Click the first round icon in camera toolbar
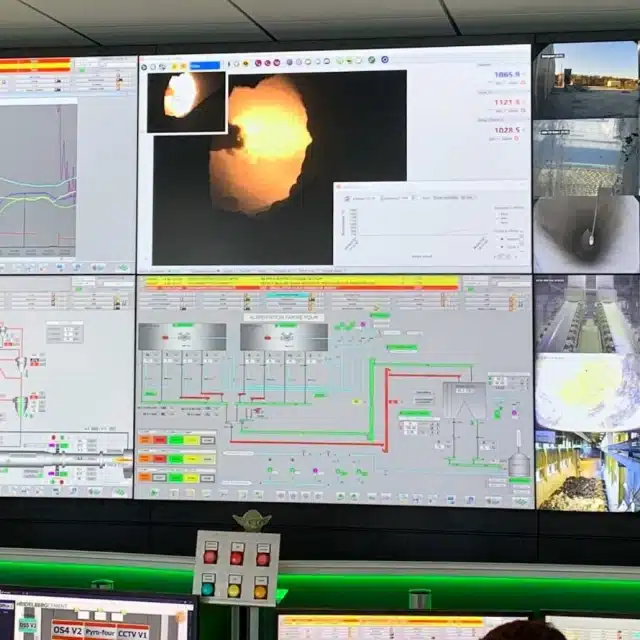 coord(144,66)
